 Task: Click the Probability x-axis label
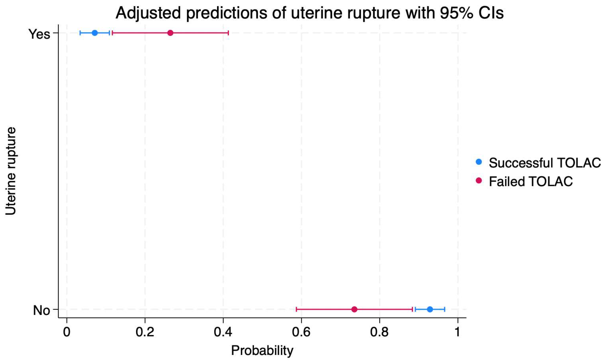262,351
